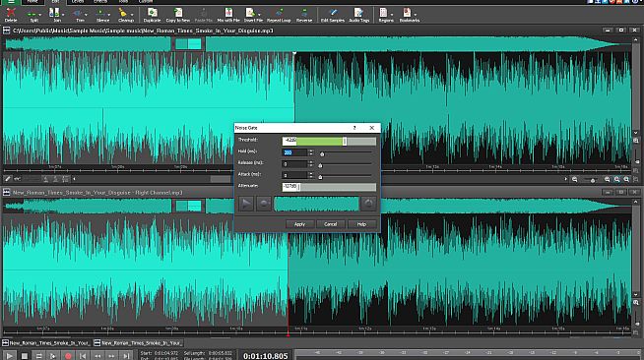Click the vertical zoom magnifier right of top waveform

pyautogui.click(x=636, y=141)
